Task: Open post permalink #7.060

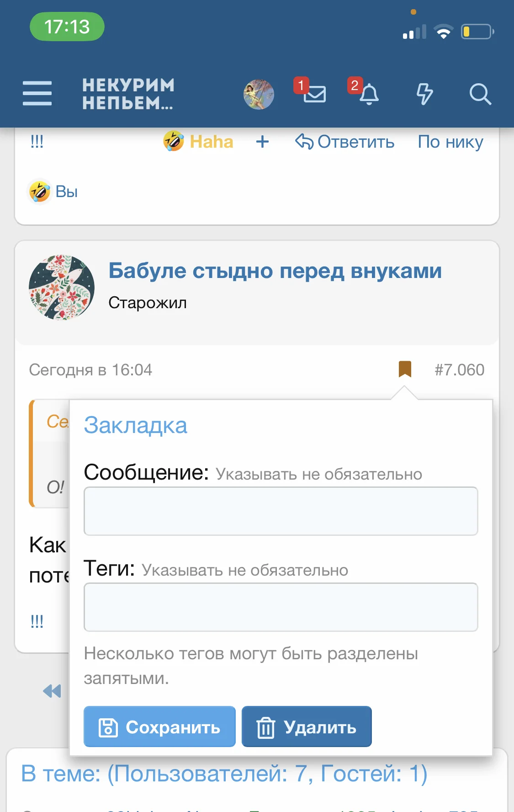Action: pyautogui.click(x=460, y=370)
